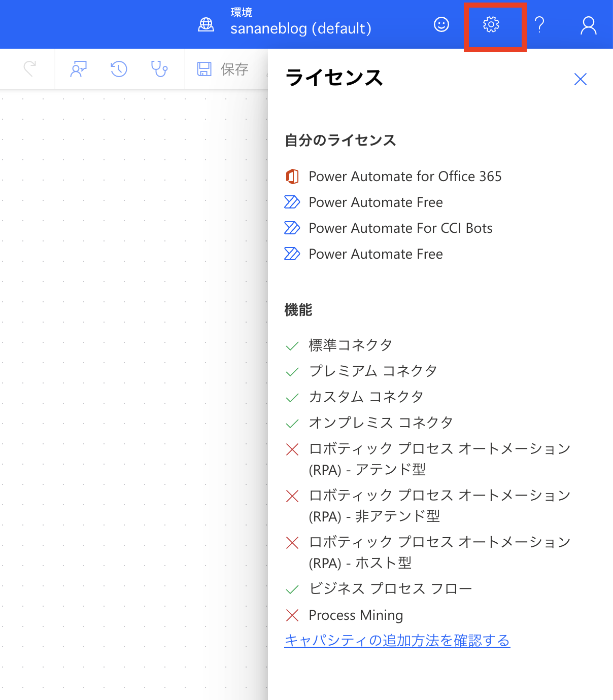Click the プレミアム コネクタ feature row
The height and width of the screenshot is (700, 613).
click(x=373, y=371)
